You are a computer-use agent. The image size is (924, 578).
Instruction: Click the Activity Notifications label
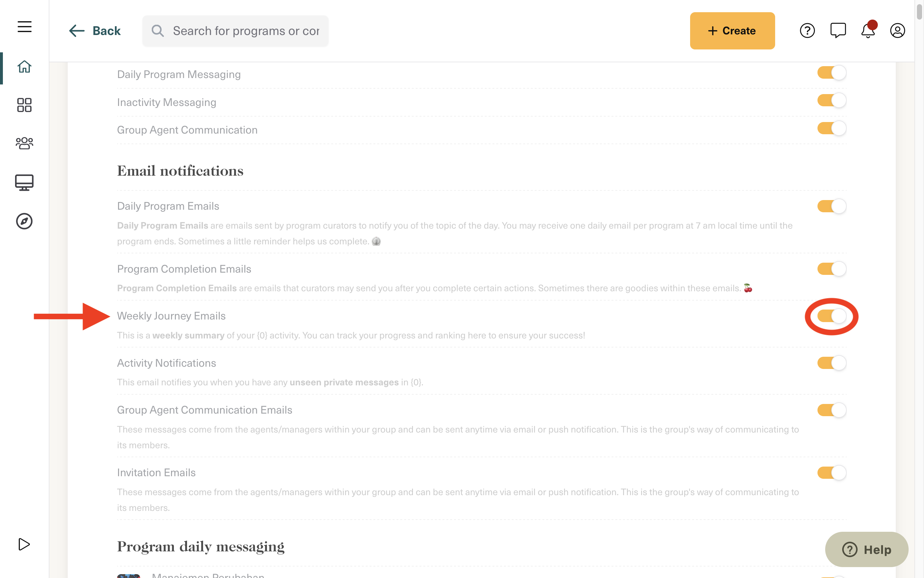coord(167,363)
